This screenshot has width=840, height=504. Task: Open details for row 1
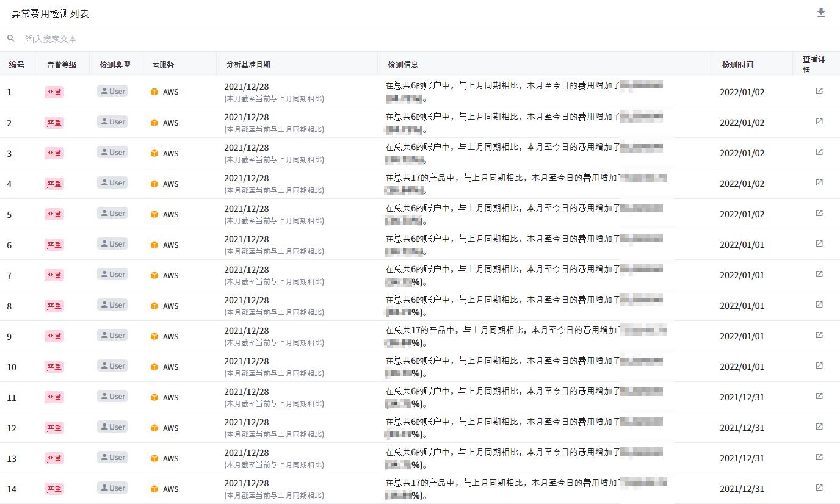click(819, 91)
